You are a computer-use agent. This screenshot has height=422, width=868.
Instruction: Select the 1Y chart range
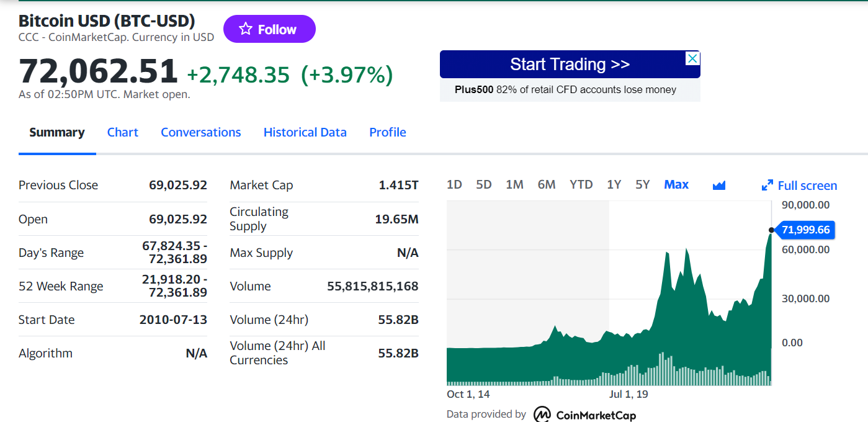pos(614,184)
